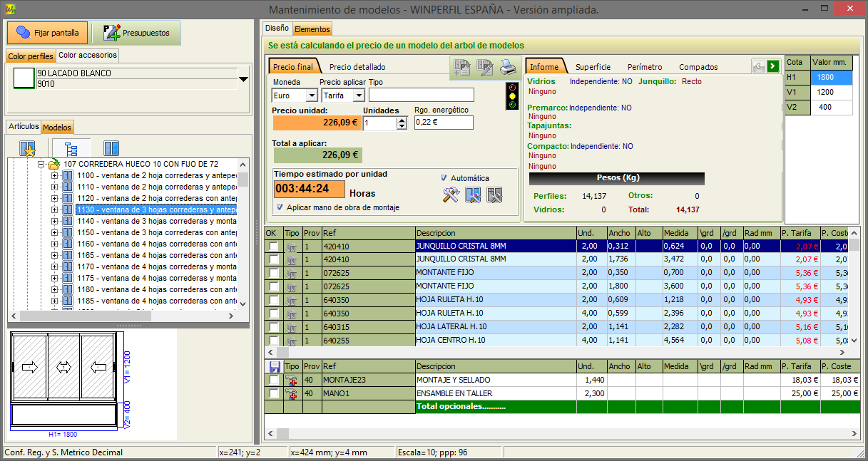The height and width of the screenshot is (461, 868).
Task: Click the printer icon above price panel
Action: click(507, 68)
